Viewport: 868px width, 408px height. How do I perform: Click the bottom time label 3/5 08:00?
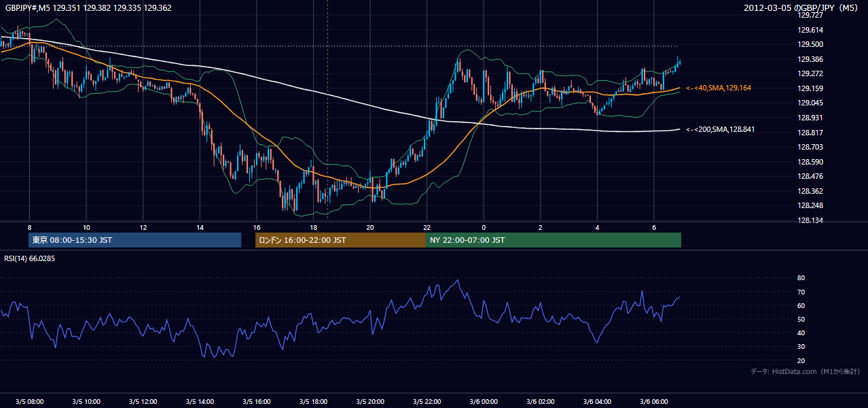(29, 402)
